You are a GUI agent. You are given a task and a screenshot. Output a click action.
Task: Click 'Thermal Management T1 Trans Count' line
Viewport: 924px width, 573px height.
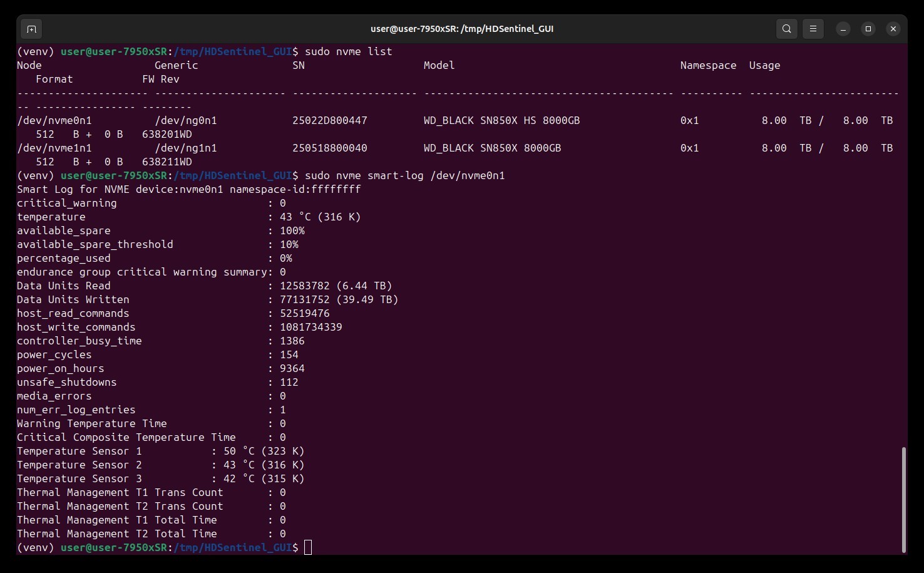click(x=151, y=492)
